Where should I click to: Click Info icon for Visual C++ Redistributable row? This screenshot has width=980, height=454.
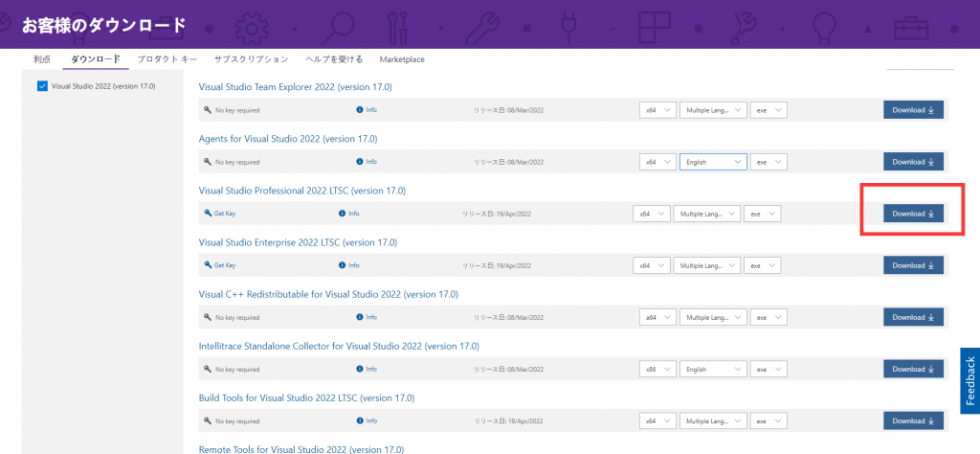point(360,317)
